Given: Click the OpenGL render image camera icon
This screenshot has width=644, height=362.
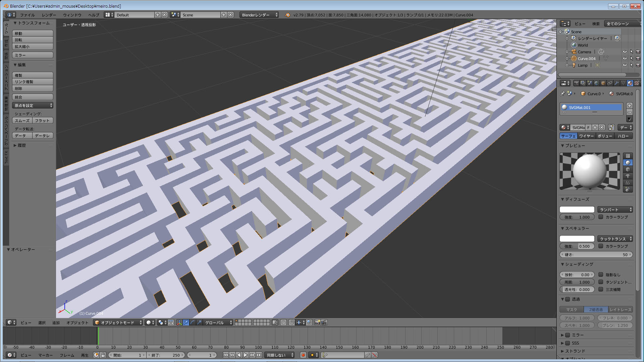Looking at the screenshot, I should click(317, 322).
